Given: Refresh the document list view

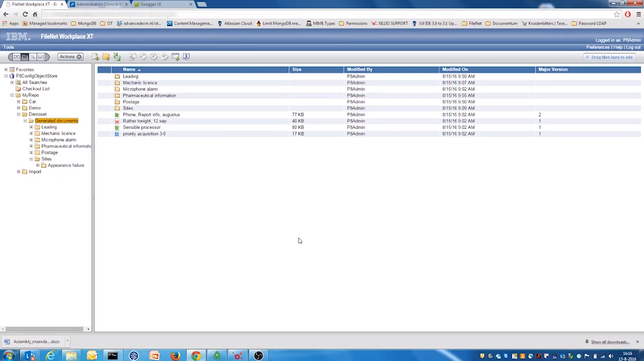Looking at the screenshot, I should tap(117, 56).
